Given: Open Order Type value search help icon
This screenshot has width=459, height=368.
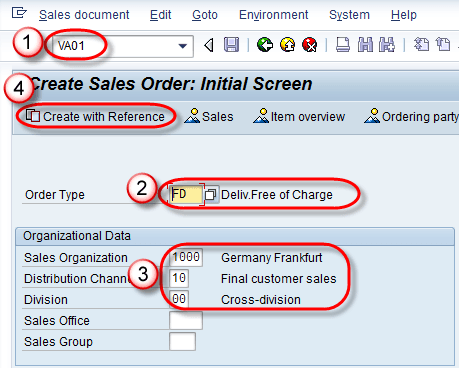Looking at the screenshot, I should tap(210, 195).
